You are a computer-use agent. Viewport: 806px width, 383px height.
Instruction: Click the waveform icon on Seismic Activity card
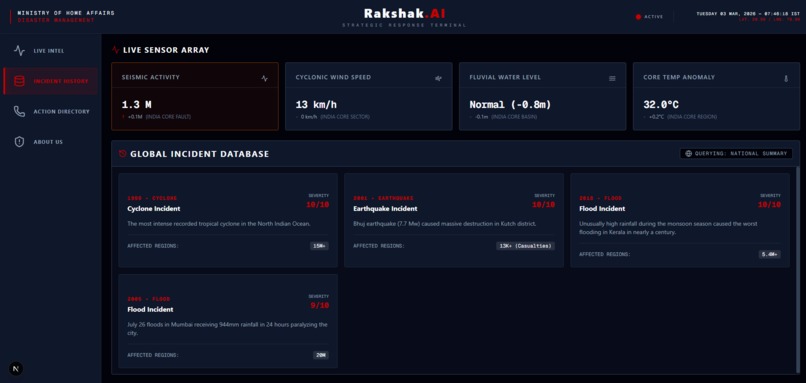pyautogui.click(x=265, y=78)
